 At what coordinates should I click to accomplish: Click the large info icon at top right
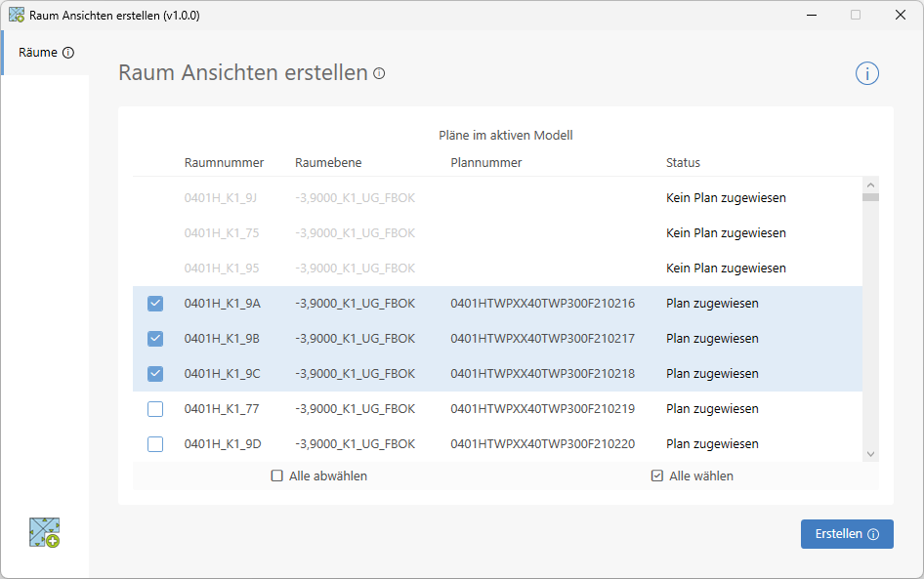point(867,73)
